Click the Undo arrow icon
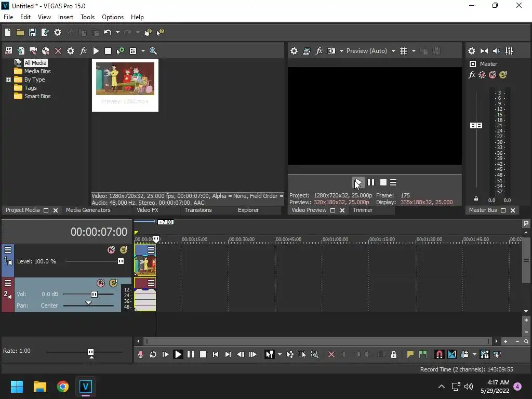The image size is (532, 399). tap(108, 32)
